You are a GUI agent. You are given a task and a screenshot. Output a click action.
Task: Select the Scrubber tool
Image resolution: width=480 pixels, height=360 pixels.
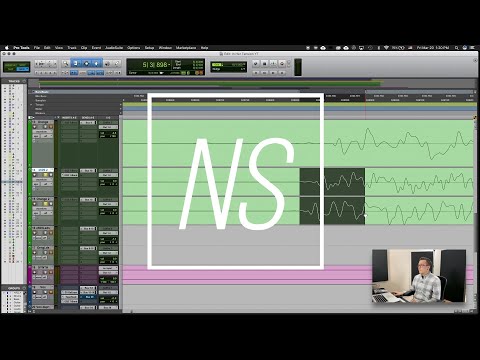click(107, 63)
